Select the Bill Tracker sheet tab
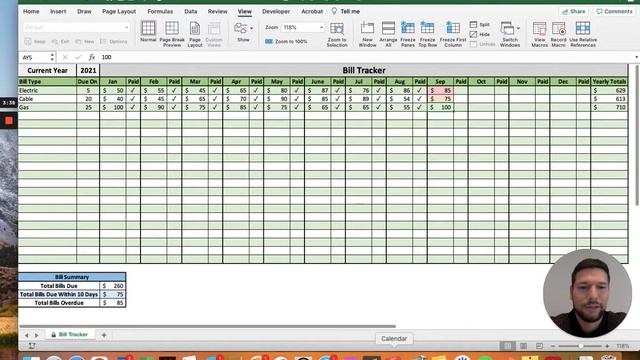 click(x=70, y=335)
